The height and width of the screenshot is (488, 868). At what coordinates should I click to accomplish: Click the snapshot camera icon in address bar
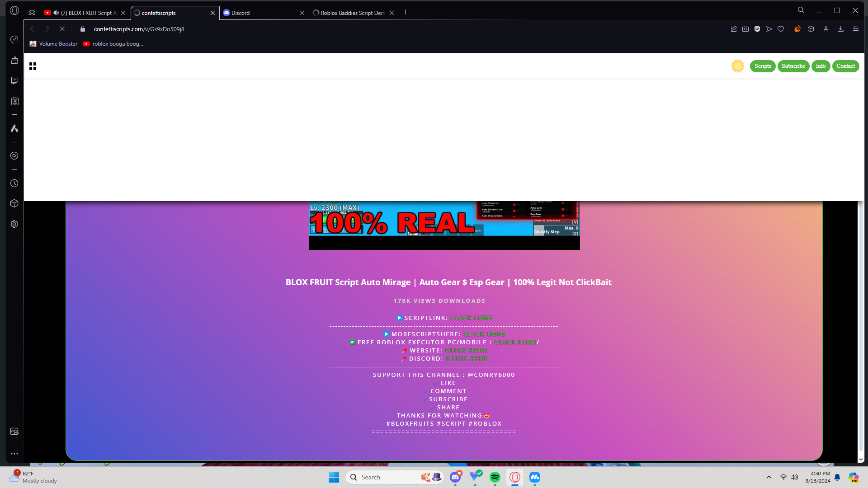tap(745, 29)
